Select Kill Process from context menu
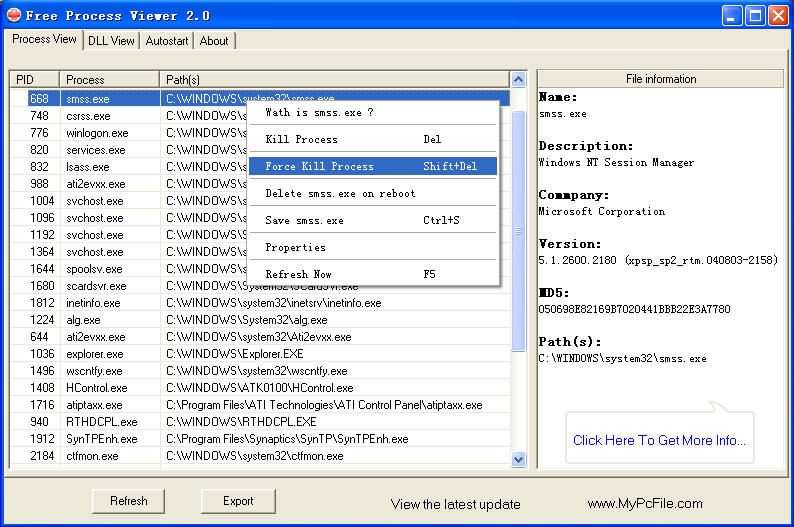The height and width of the screenshot is (527, 794). [x=372, y=139]
